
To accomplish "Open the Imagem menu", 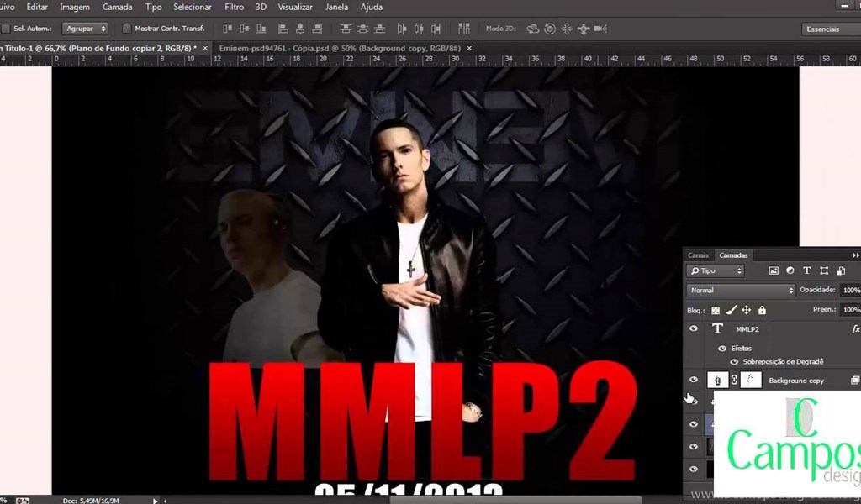I will (x=75, y=7).
